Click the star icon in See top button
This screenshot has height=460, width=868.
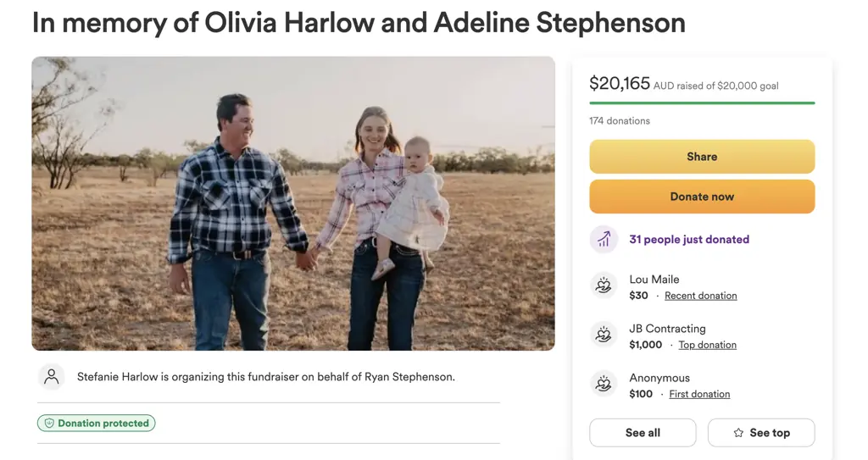pos(738,433)
